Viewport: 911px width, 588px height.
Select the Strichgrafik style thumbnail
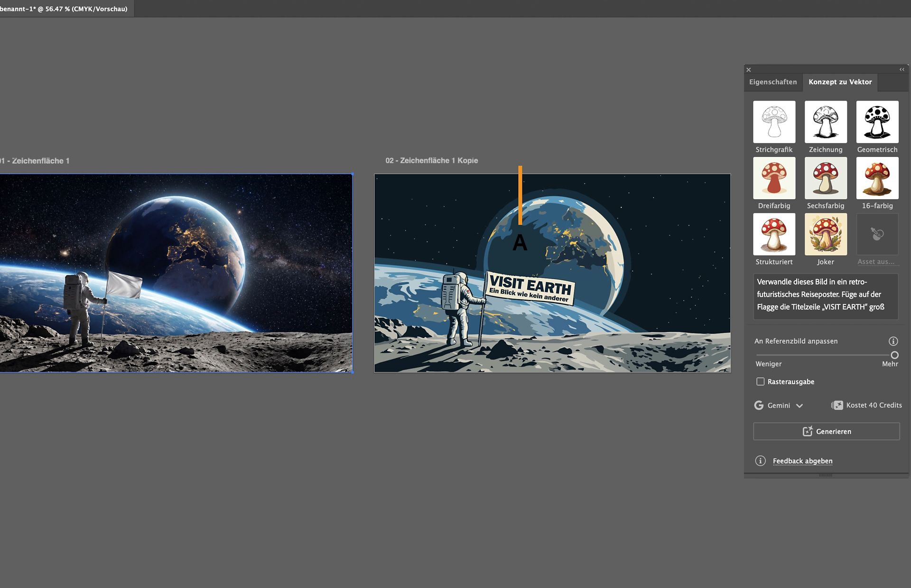774,122
